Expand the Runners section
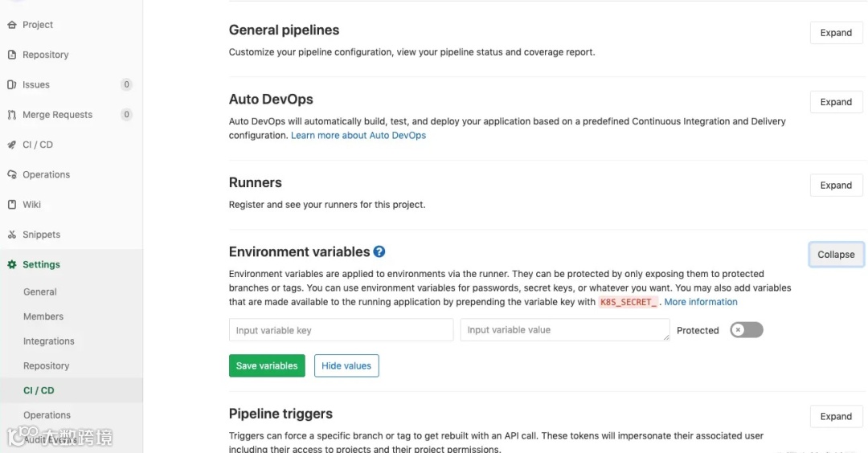Viewport: 868px width, 453px height. click(x=836, y=186)
